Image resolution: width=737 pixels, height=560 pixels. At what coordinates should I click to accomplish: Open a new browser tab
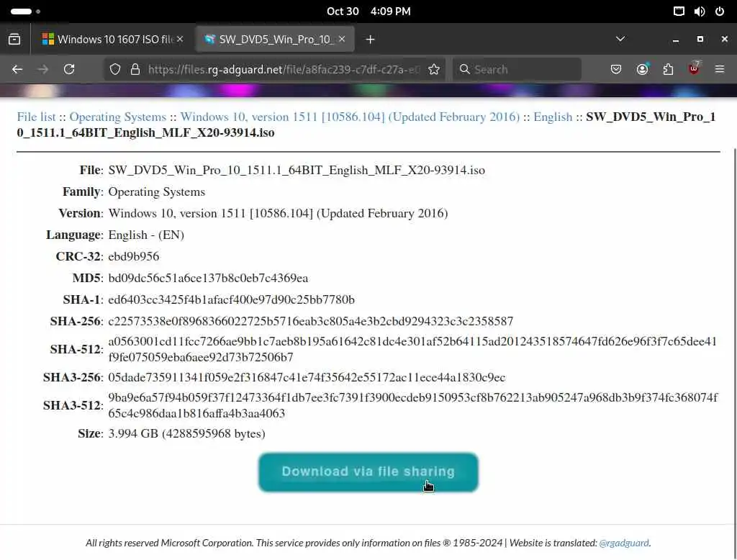371,40
